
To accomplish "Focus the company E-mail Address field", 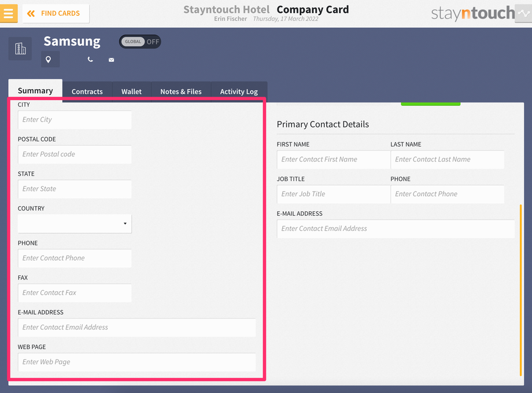I will tap(136, 328).
